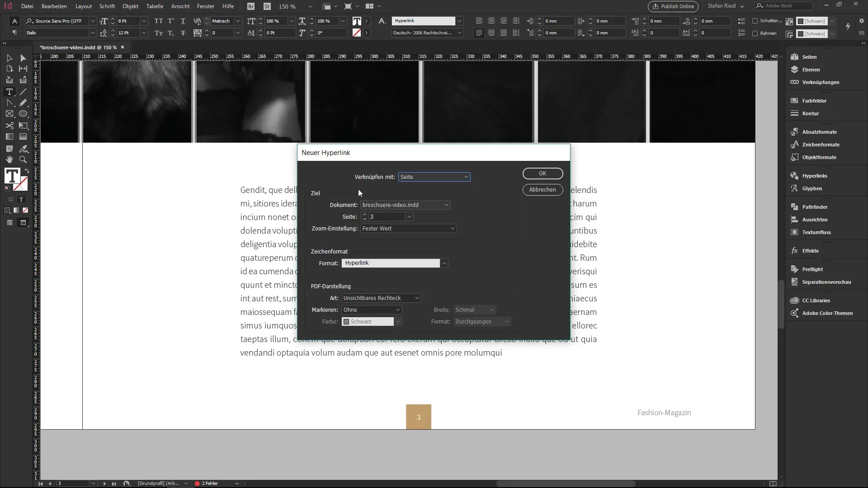Open the Objekt menu
The height and width of the screenshot is (488, 868).
(130, 6)
